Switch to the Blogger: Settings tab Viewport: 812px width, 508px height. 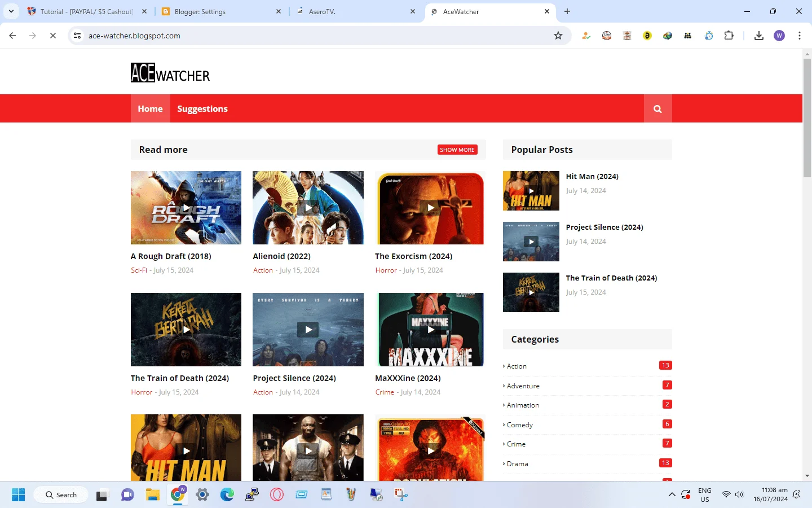pyautogui.click(x=221, y=11)
